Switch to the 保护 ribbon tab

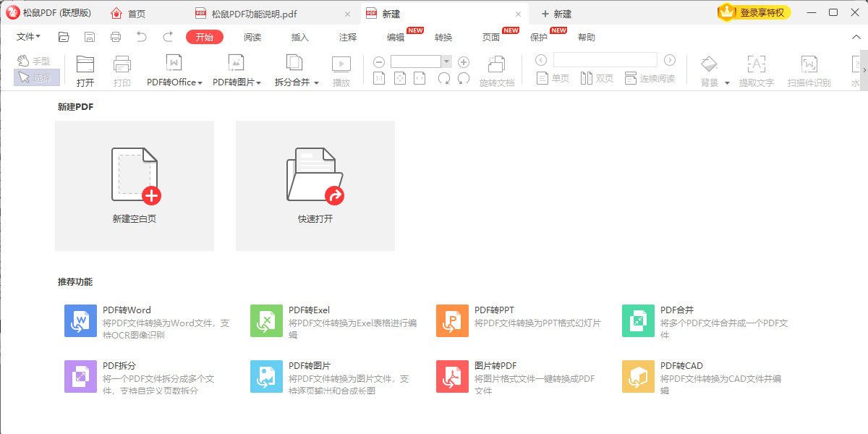point(539,37)
